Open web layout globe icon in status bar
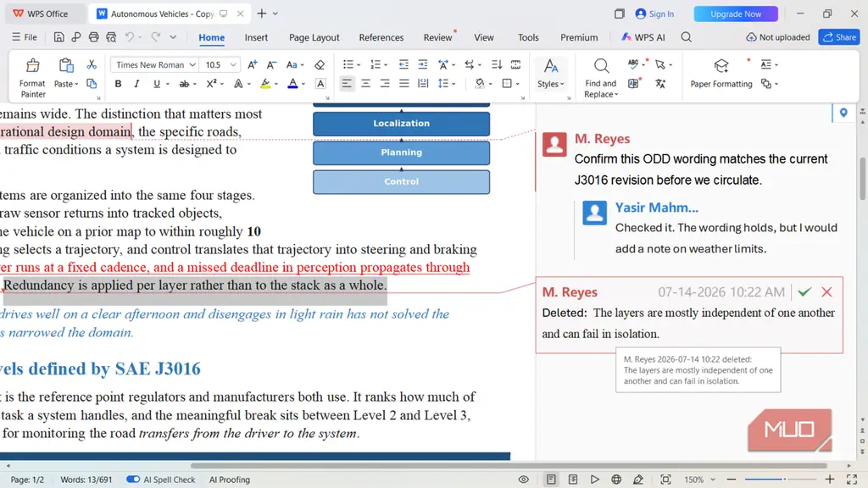The width and height of the screenshot is (868, 488). pyautogui.click(x=616, y=480)
